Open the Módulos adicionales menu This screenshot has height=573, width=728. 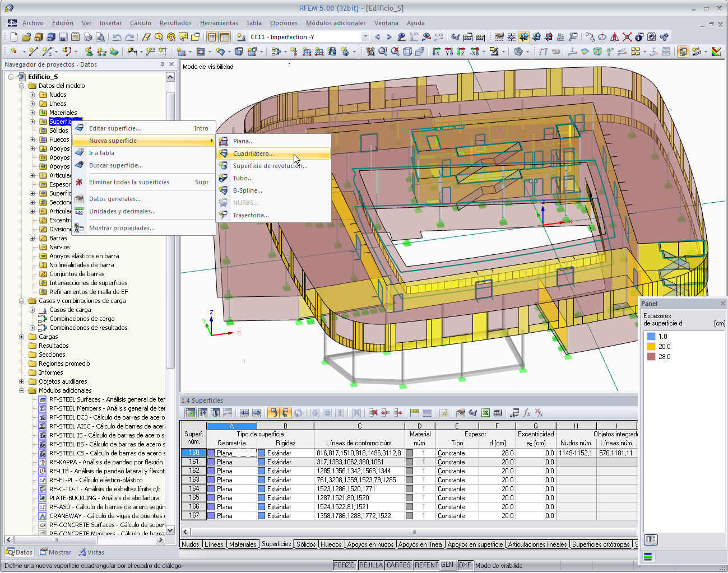coord(336,23)
